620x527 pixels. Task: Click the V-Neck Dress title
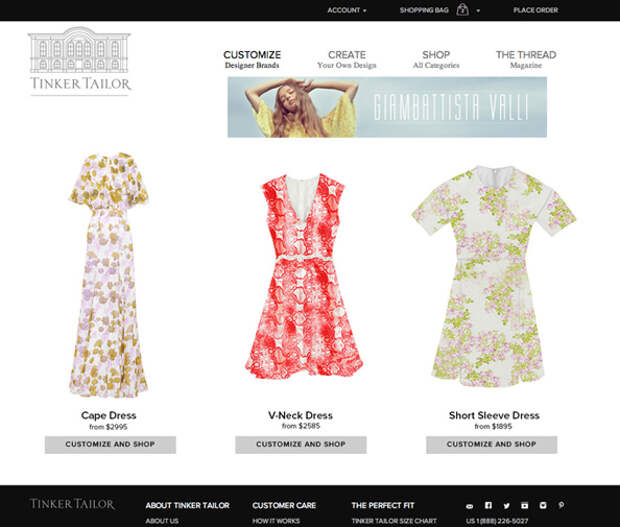coord(301,416)
